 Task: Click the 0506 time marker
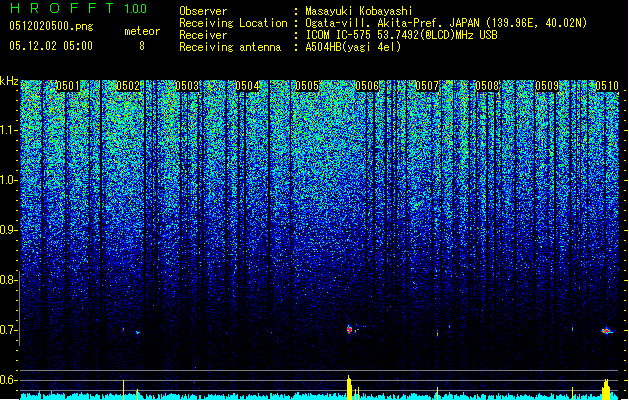pos(367,86)
